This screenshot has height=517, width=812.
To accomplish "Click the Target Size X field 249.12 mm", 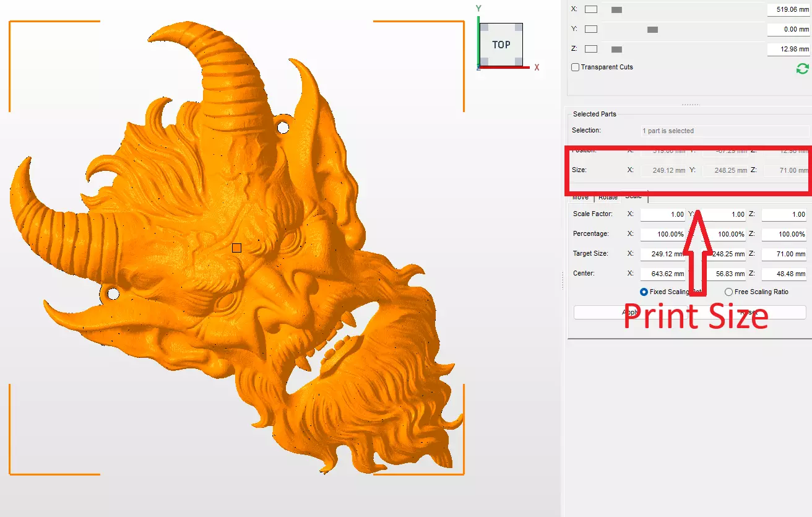I will (x=663, y=254).
